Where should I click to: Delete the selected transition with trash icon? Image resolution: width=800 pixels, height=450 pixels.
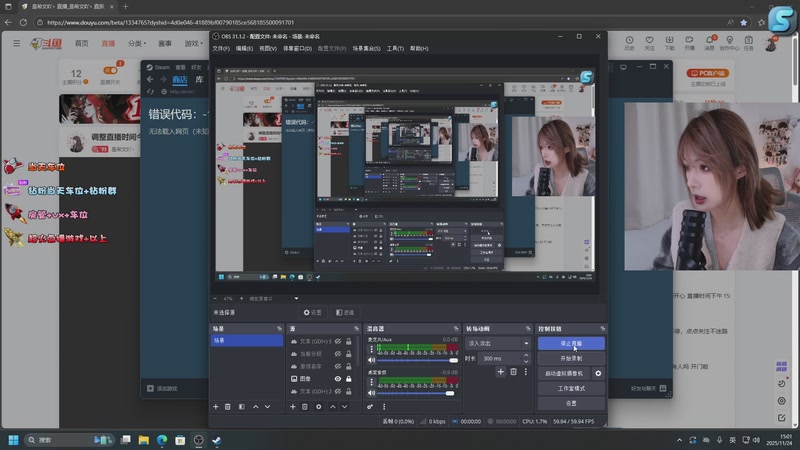point(514,372)
